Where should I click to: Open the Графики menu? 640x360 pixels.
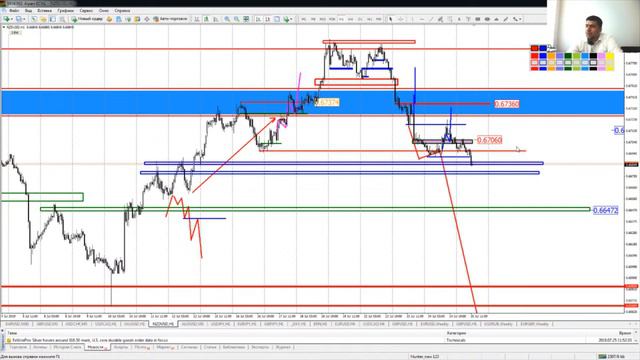[65, 11]
